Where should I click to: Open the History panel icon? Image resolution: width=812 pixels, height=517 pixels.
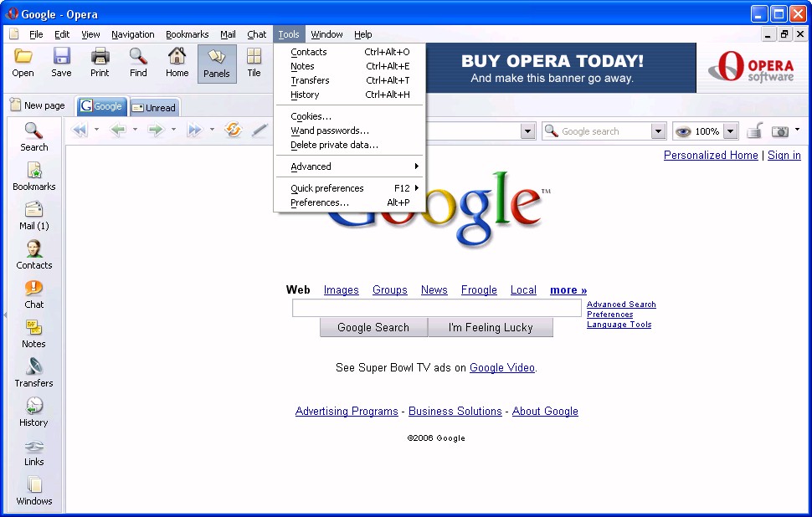[x=34, y=406]
